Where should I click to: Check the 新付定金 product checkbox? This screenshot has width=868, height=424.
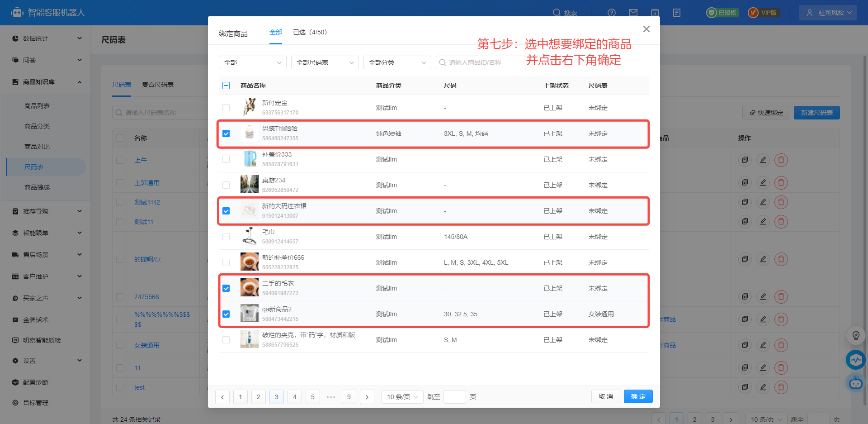pyautogui.click(x=226, y=108)
